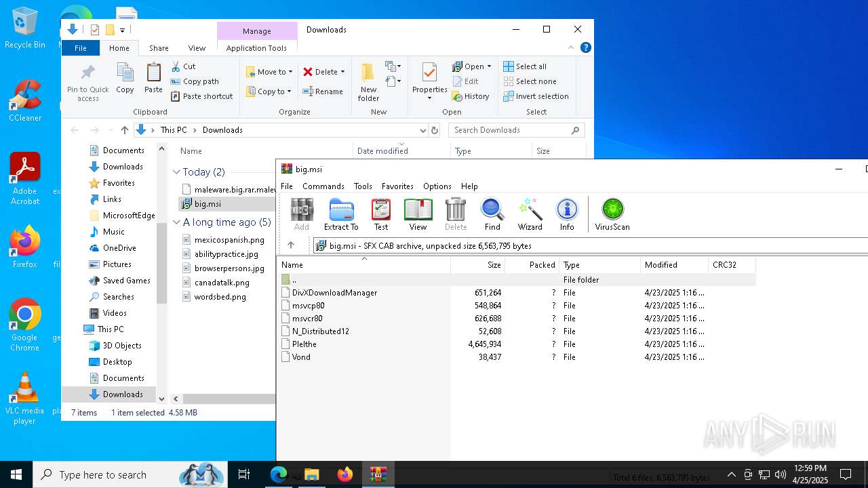868x488 pixels.
Task: Click the Find icon in WinRAR
Action: 492,214
